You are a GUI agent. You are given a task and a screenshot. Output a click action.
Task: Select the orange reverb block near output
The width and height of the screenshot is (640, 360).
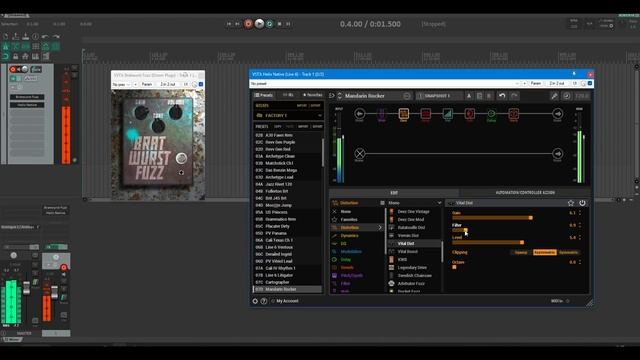[513, 113]
